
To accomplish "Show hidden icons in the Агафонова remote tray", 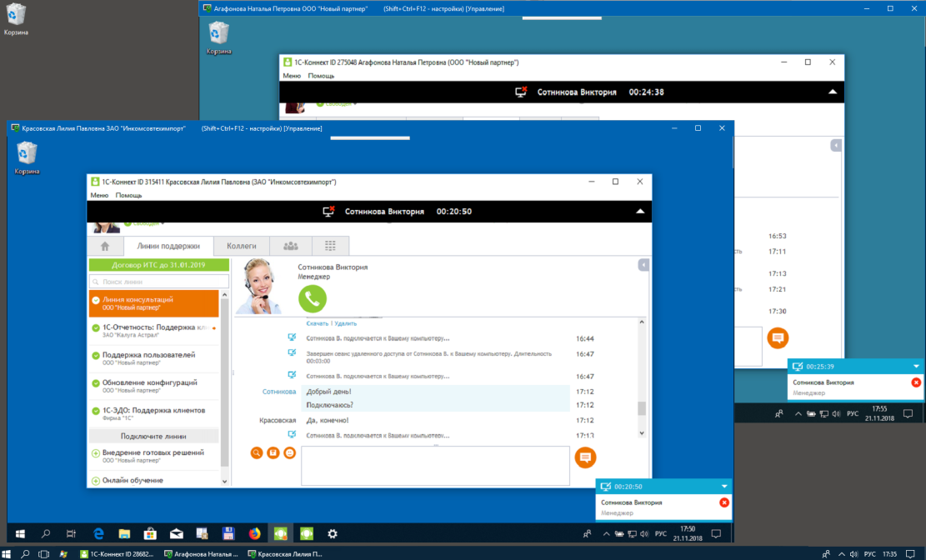I will pyautogui.click(x=798, y=413).
